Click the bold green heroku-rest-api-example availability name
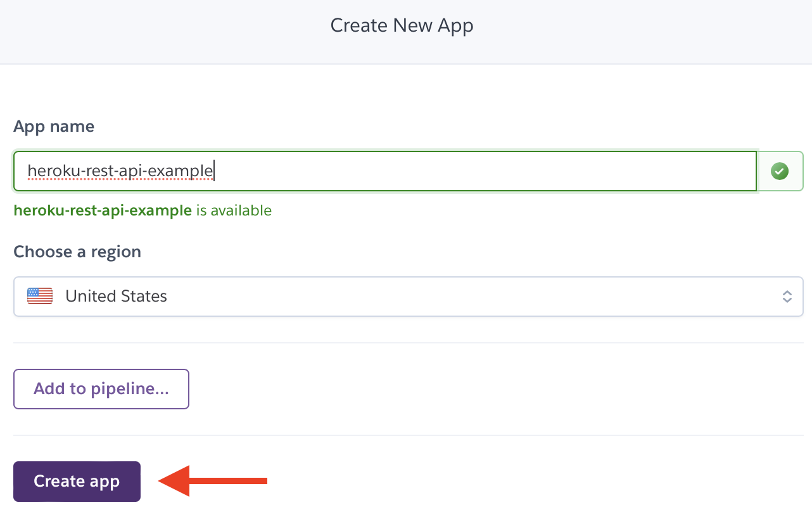The height and width of the screenshot is (531, 812). coord(103,210)
